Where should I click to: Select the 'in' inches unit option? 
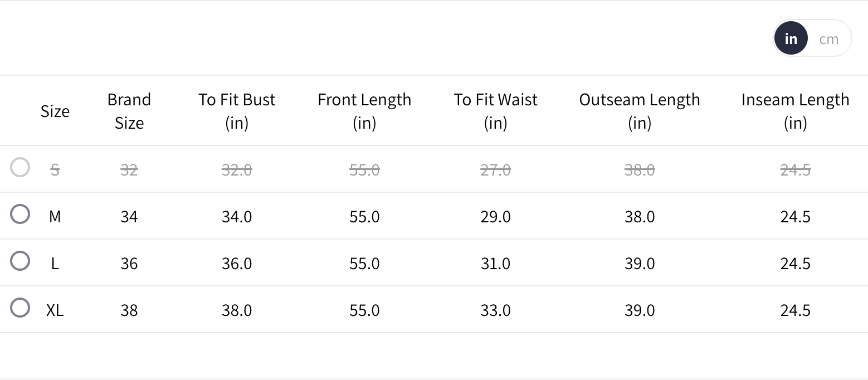pyautogui.click(x=791, y=39)
